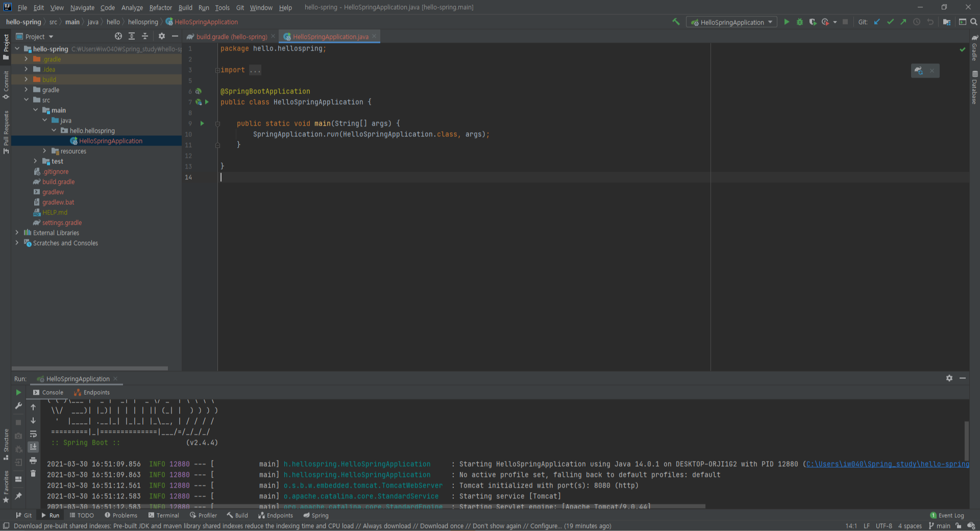This screenshot has width=980, height=531.
Task: Open build.gradle file in project tree
Action: pos(58,182)
